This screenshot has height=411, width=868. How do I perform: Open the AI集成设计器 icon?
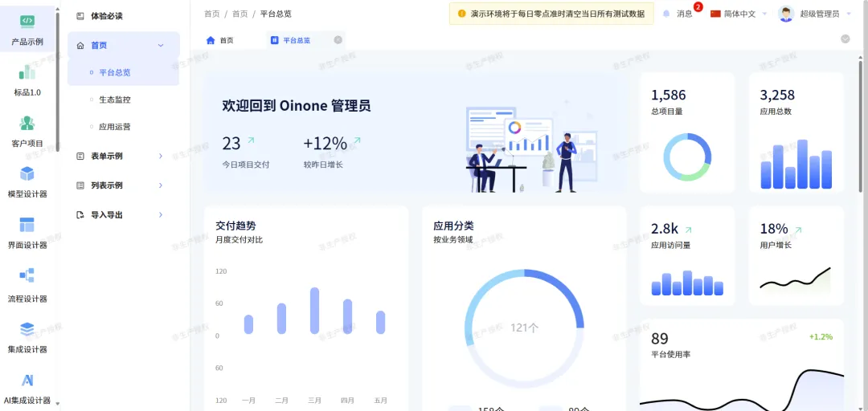[27, 380]
